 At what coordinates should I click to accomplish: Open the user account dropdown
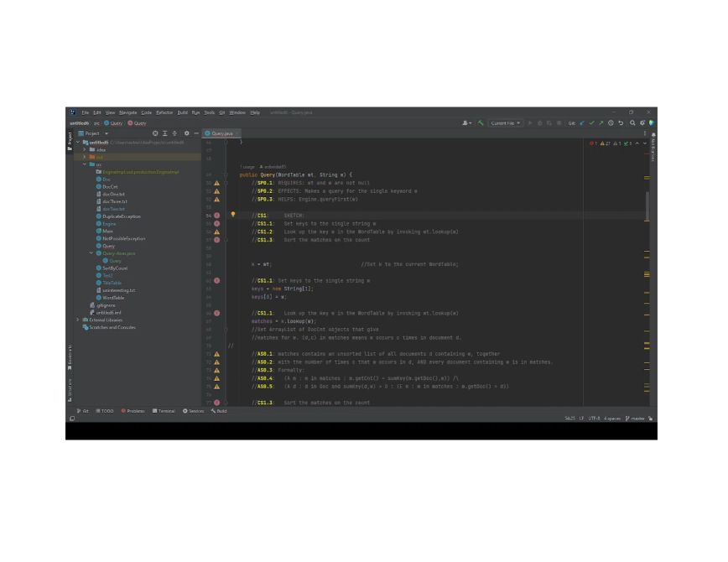tap(466, 123)
